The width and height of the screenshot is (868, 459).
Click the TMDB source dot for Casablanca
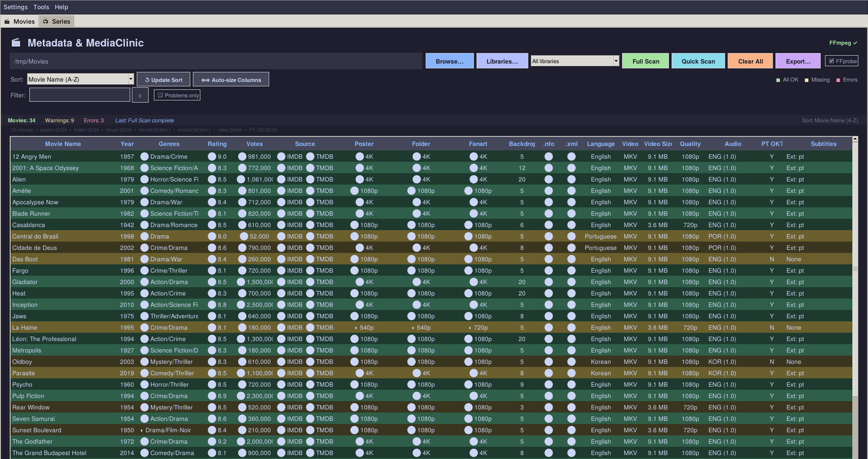pos(310,225)
